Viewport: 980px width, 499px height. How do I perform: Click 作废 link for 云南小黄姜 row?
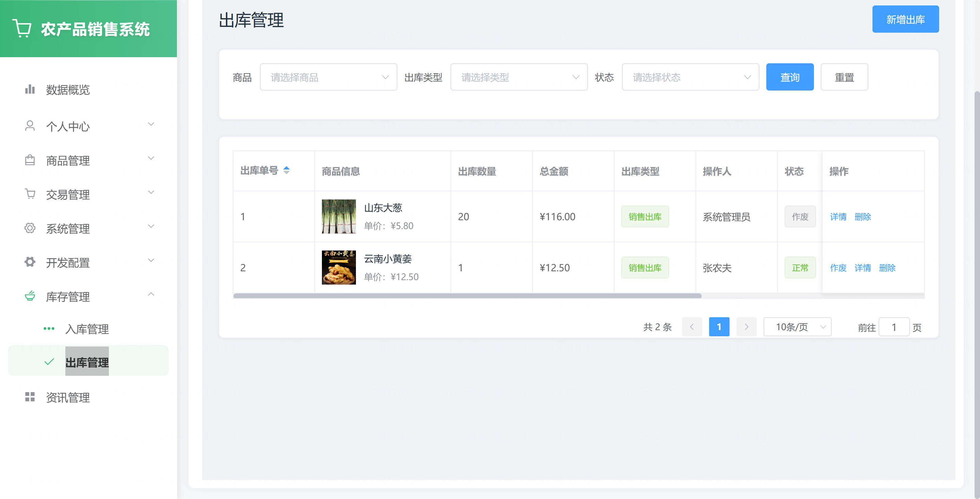(x=838, y=268)
